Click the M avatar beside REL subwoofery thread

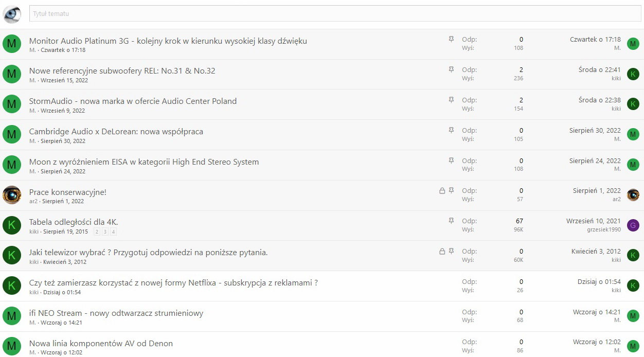click(12, 75)
